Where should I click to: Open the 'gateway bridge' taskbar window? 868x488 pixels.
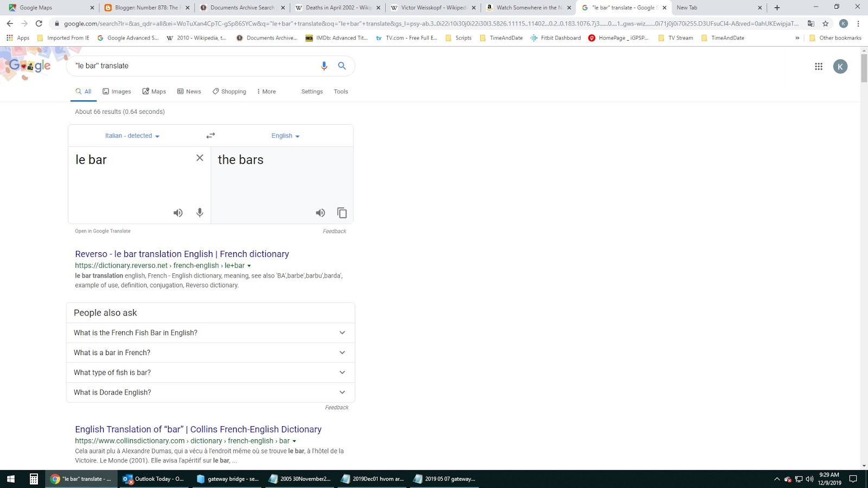pyautogui.click(x=228, y=479)
